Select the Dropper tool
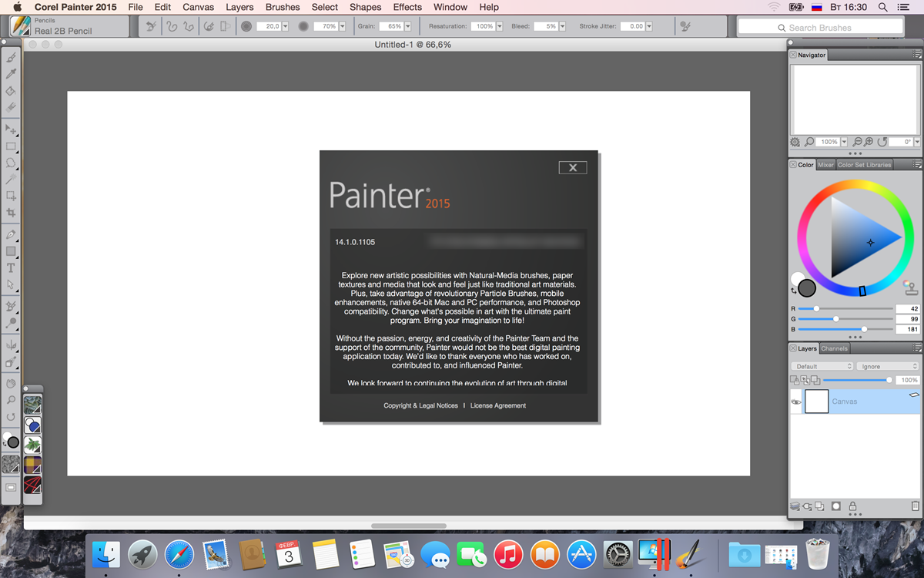The image size is (924, 578). (11, 74)
